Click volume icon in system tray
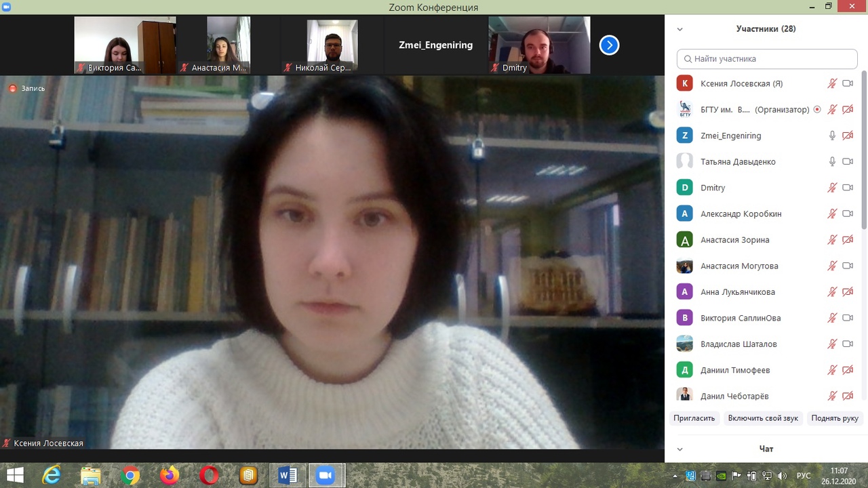 click(783, 476)
